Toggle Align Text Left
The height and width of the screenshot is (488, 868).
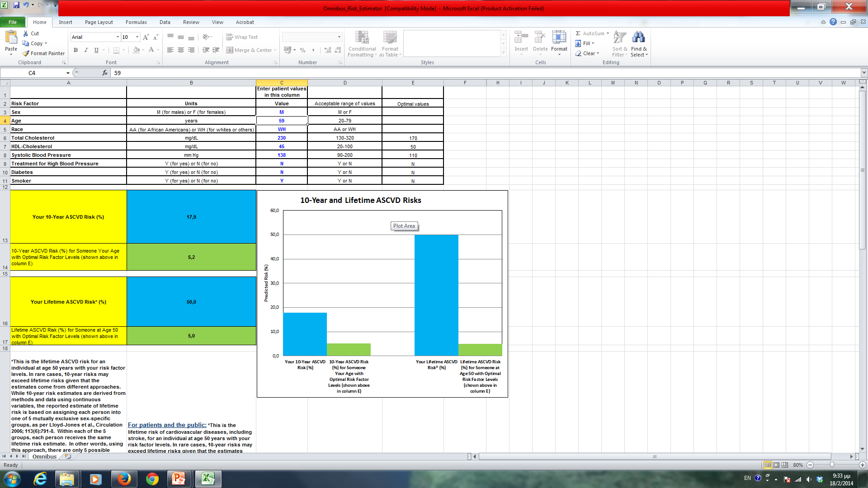[x=170, y=50]
